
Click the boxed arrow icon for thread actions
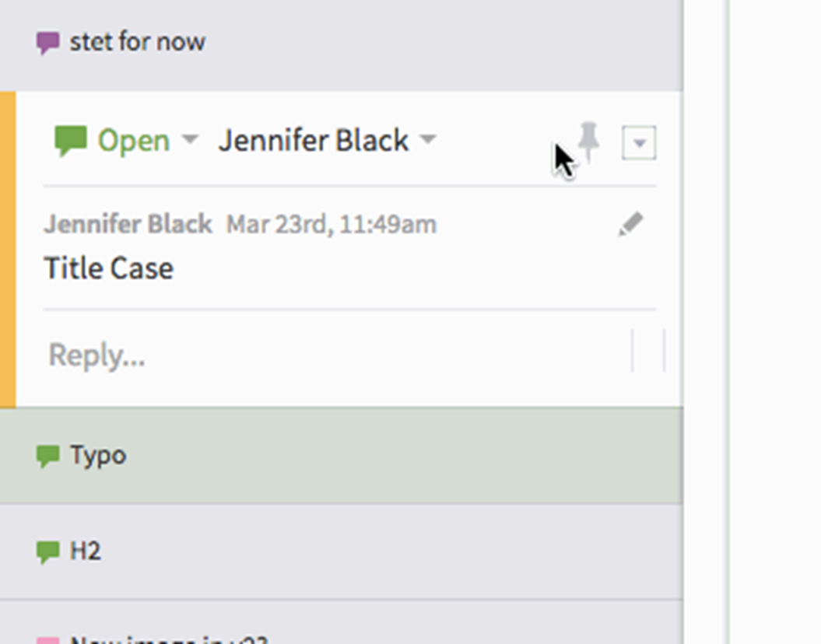pos(638,143)
